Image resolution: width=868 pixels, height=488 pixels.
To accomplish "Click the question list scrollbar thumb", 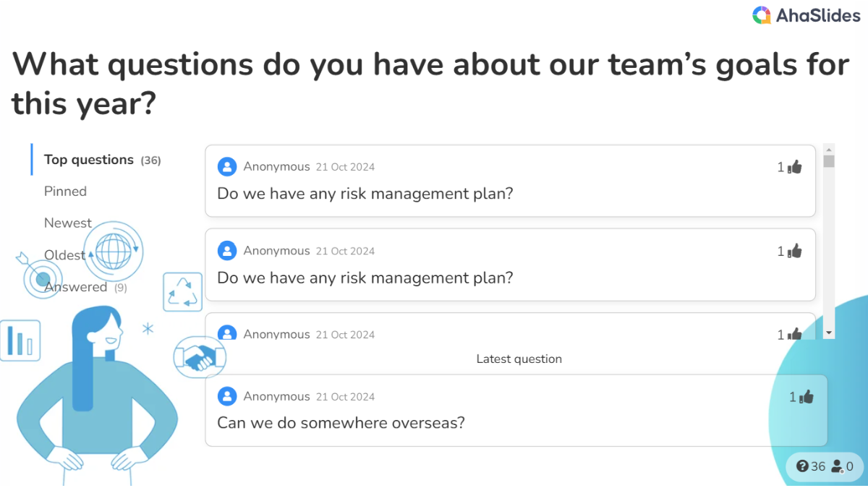I will pos(829,161).
